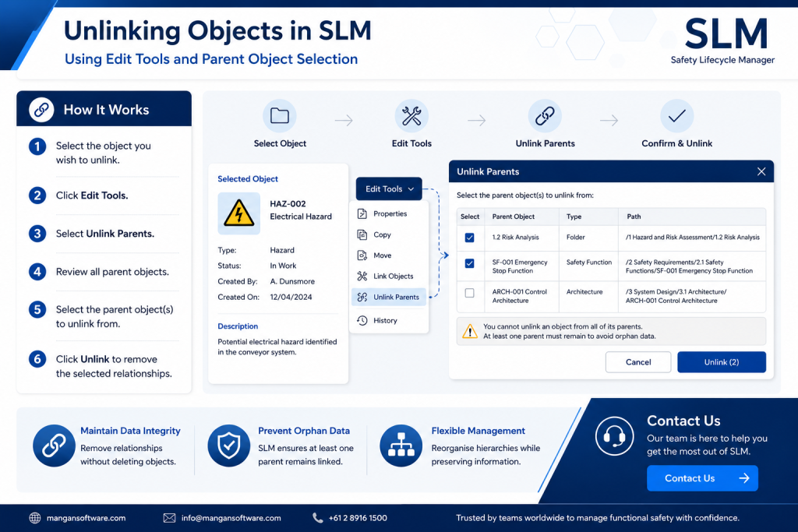The height and width of the screenshot is (532, 798).
Task: Click the Flexible Management hierarchy icon
Action: tap(401, 446)
